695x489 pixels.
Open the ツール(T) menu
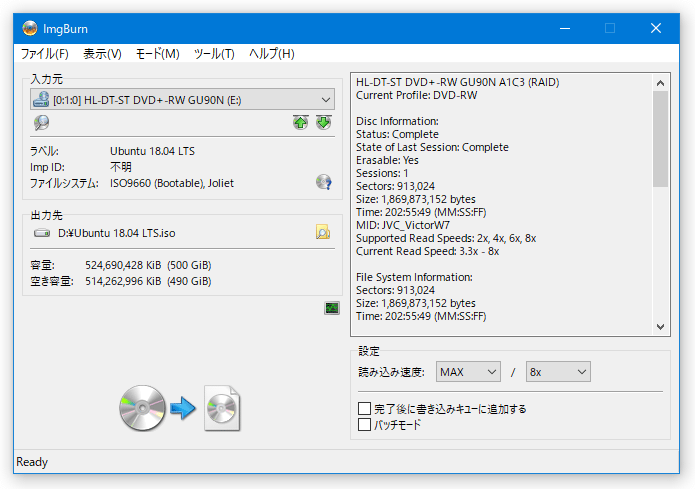(x=214, y=54)
